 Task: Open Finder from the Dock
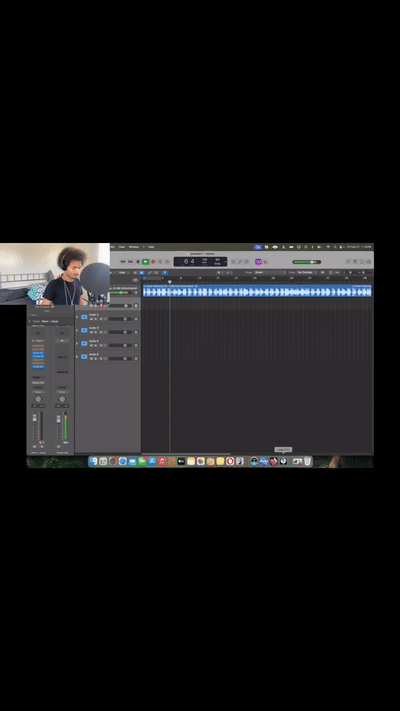[93, 461]
